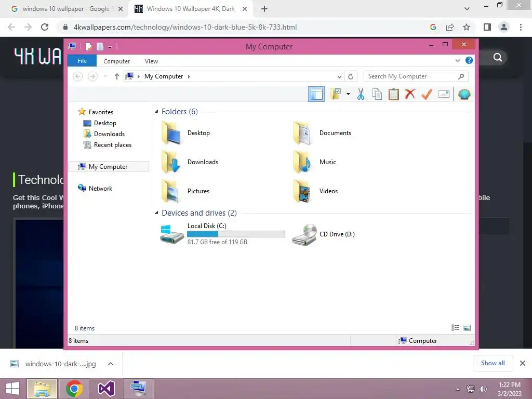Open the address bar history dropdown
The image size is (532, 399).
[339, 77]
